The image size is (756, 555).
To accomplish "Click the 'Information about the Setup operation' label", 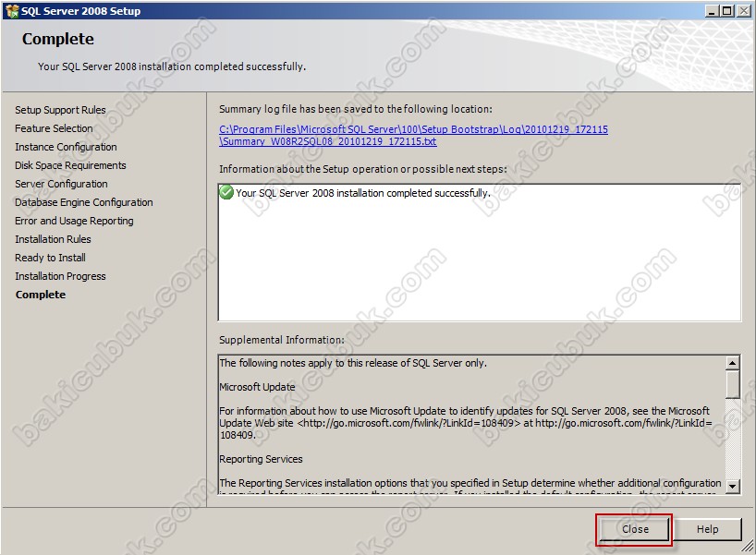I will [x=363, y=169].
